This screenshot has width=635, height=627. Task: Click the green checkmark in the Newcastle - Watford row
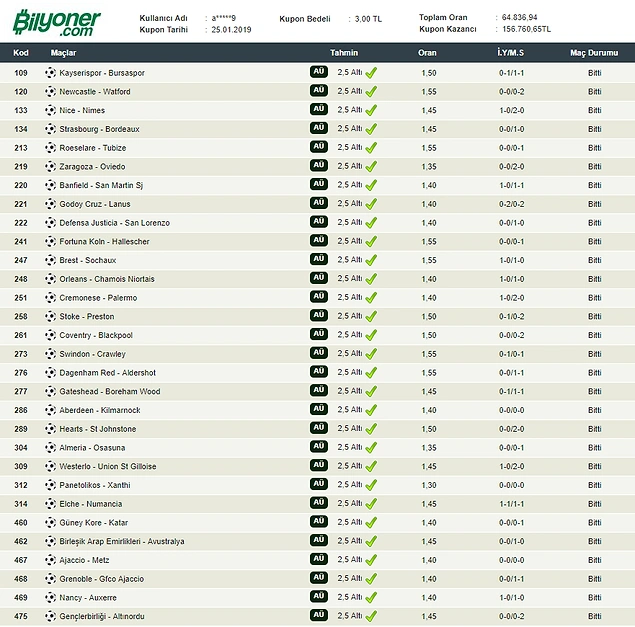(x=371, y=92)
